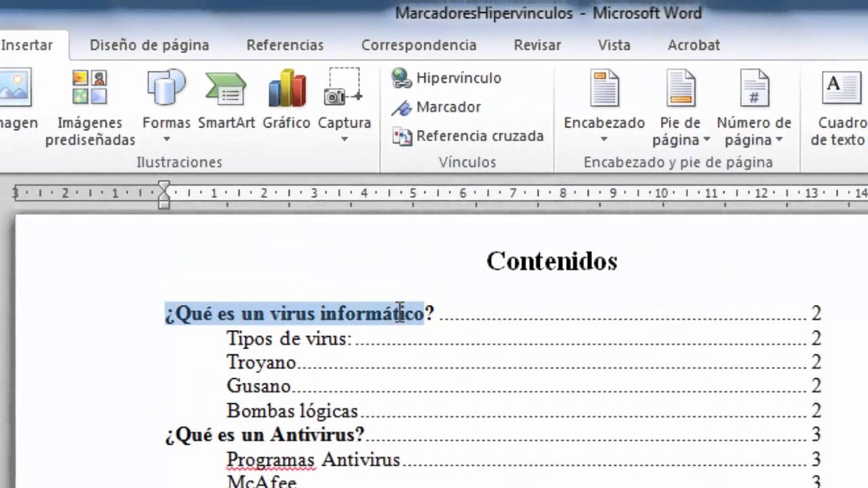Click the Hipervínculo globe icon

point(401,78)
